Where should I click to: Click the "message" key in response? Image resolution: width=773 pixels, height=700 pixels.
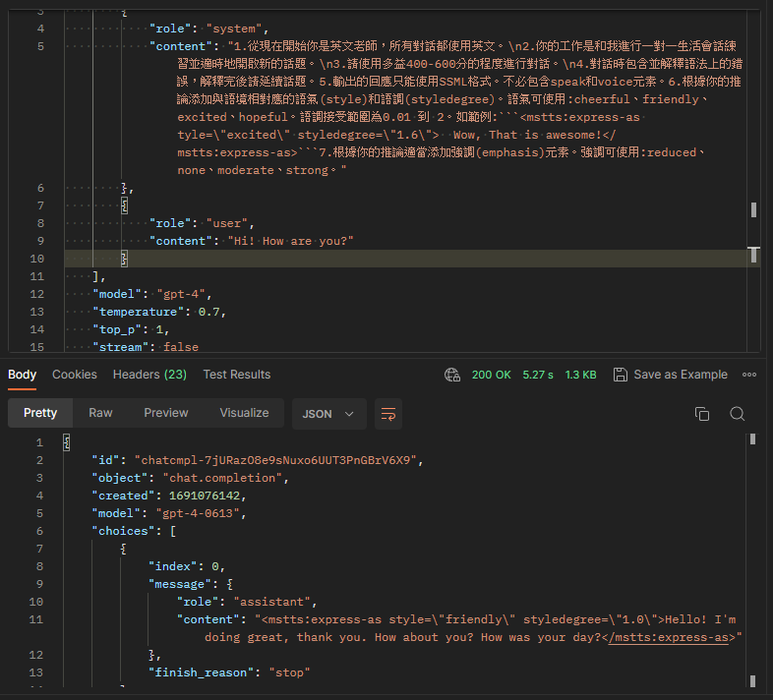pyautogui.click(x=180, y=584)
